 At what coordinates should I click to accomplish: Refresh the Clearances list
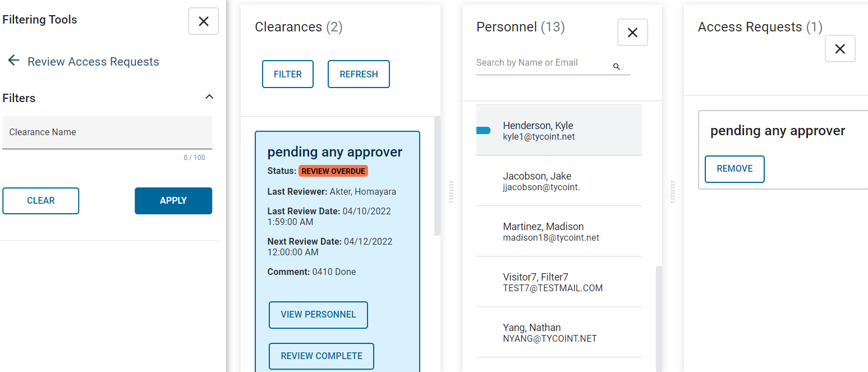click(x=359, y=74)
